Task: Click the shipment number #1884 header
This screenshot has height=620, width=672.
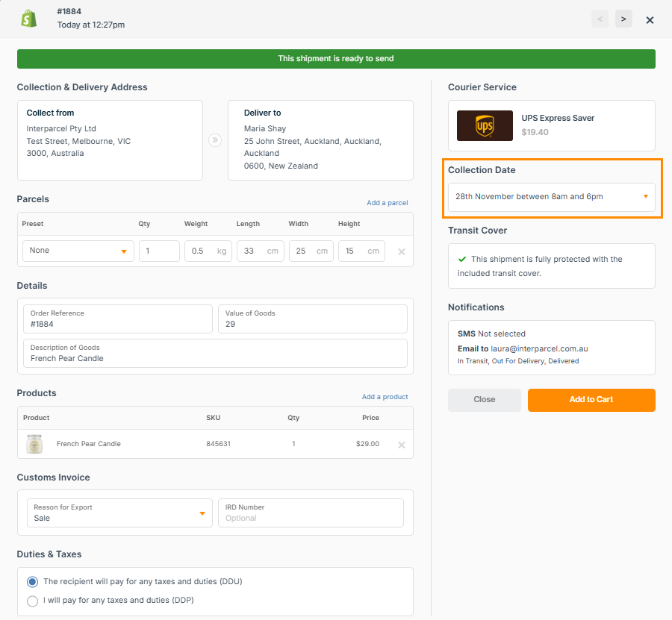Action: click(x=70, y=11)
